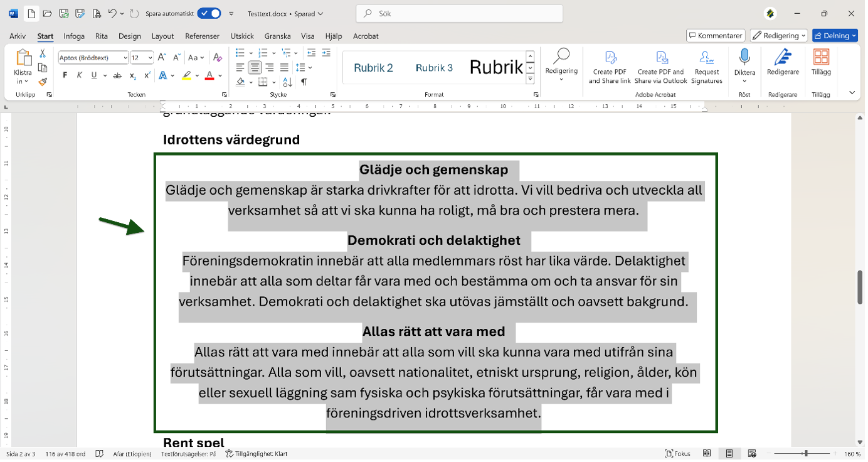Toggle centered text alignment
Screen dimensions: 868x462
coord(255,67)
